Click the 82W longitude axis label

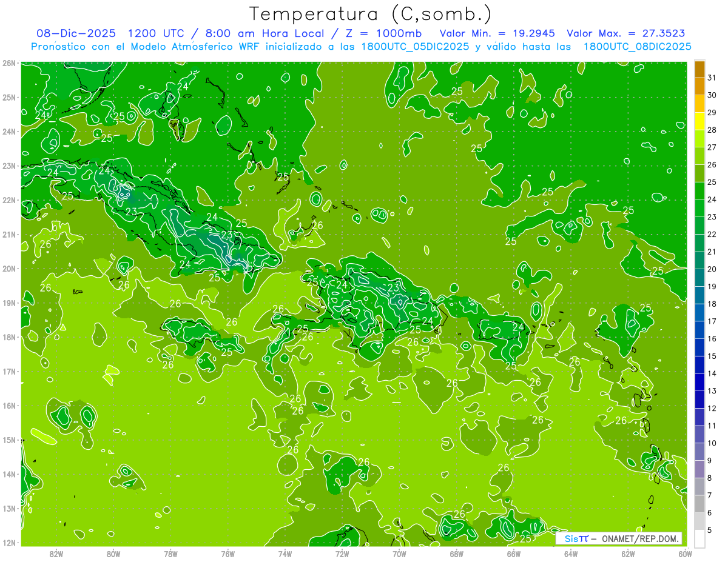click(x=56, y=554)
